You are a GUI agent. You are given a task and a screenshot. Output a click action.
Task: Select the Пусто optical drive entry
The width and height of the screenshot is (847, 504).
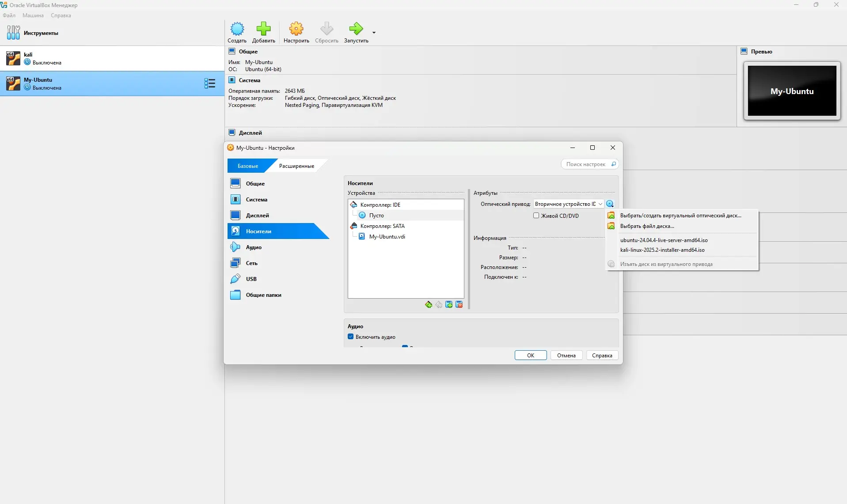coord(406,215)
